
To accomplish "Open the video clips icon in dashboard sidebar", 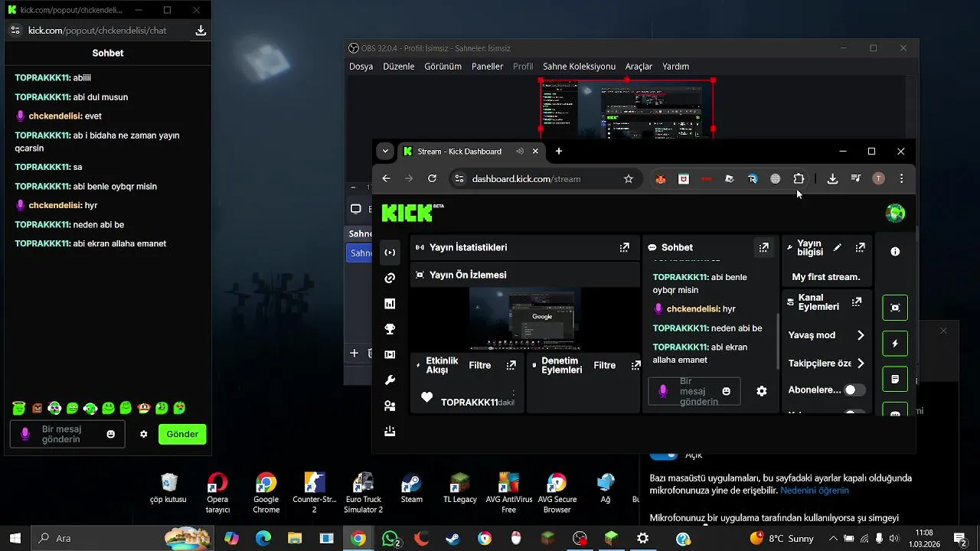I will pyautogui.click(x=390, y=354).
